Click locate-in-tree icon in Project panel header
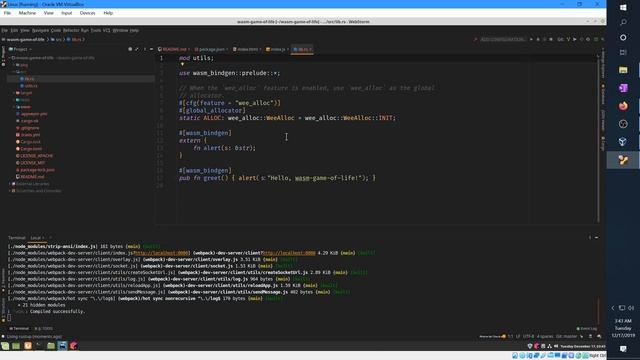 pos(130,49)
